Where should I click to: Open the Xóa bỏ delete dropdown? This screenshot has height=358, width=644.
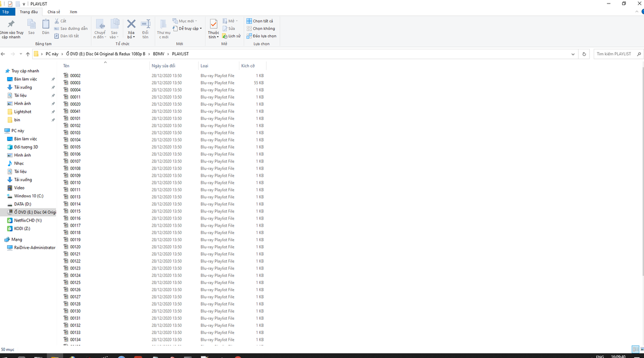[131, 35]
